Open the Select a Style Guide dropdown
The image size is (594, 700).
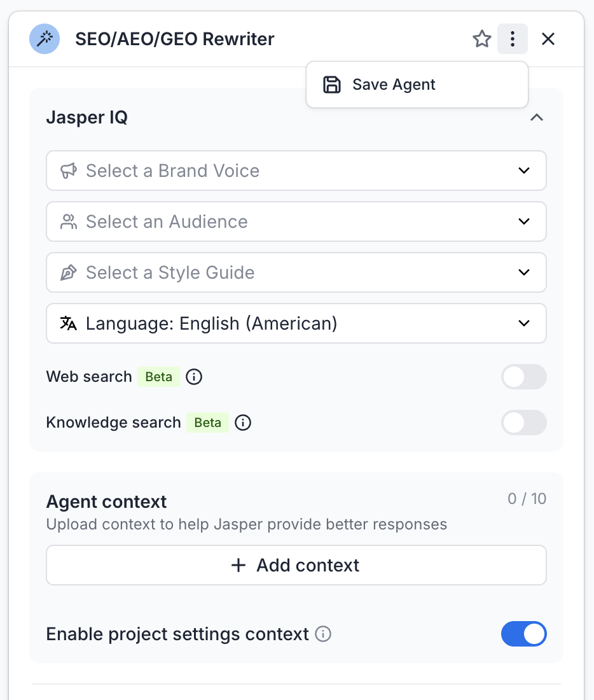click(x=296, y=272)
